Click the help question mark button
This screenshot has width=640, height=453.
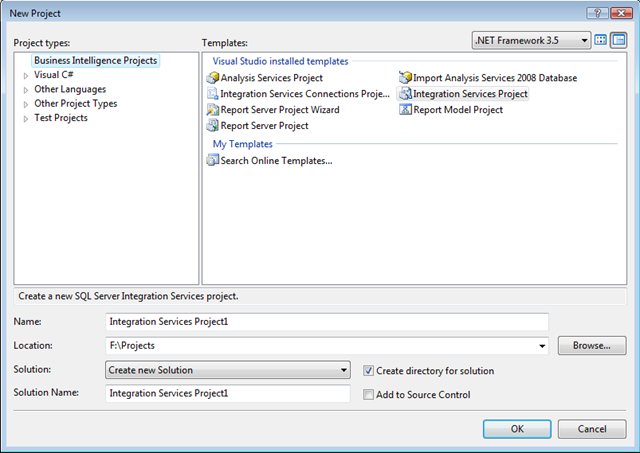coord(597,13)
